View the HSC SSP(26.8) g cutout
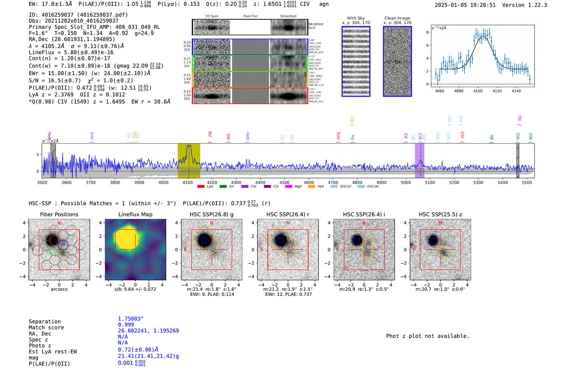Viewport: 576px width, 392px height. 211,250
